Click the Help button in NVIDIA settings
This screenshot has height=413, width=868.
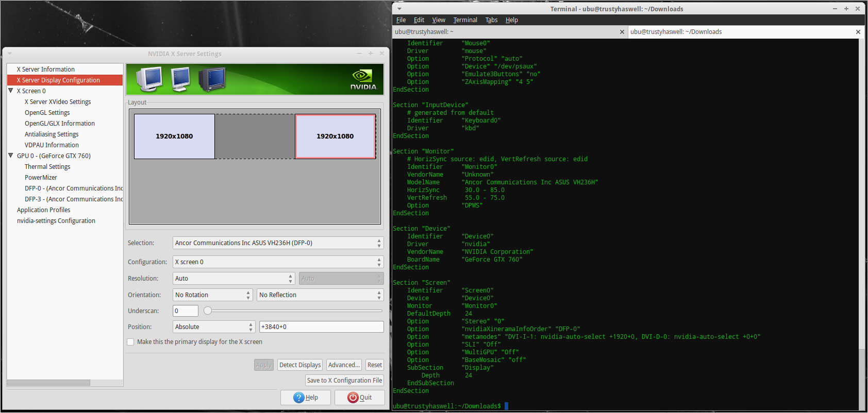306,398
